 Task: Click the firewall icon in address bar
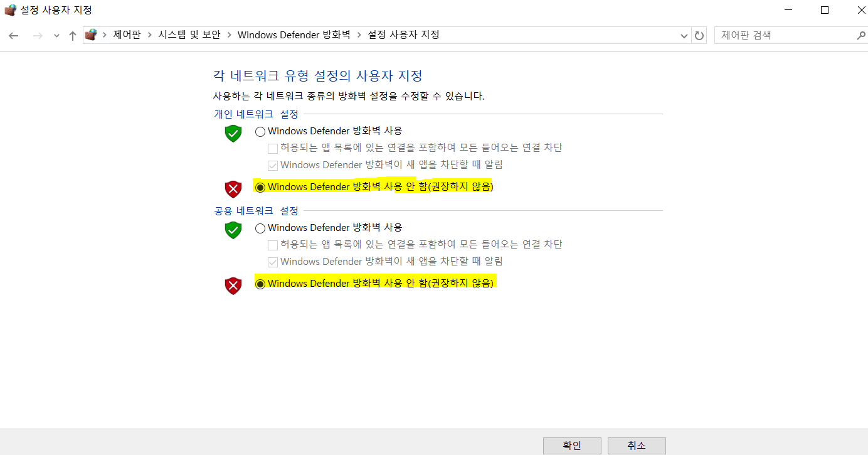coord(91,35)
